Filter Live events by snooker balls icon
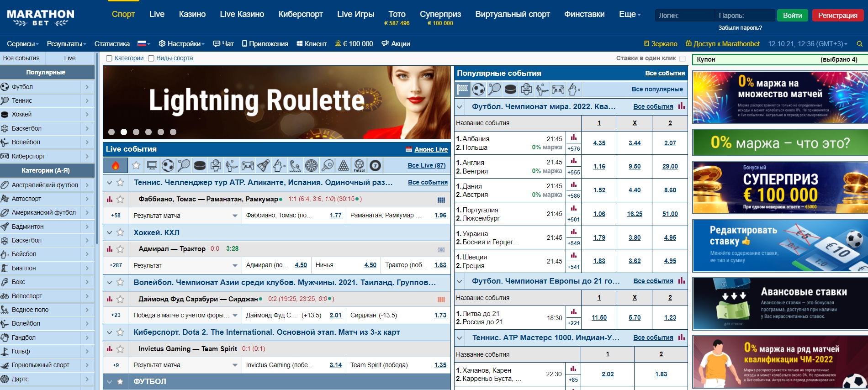The height and width of the screenshot is (390, 868). point(344,165)
